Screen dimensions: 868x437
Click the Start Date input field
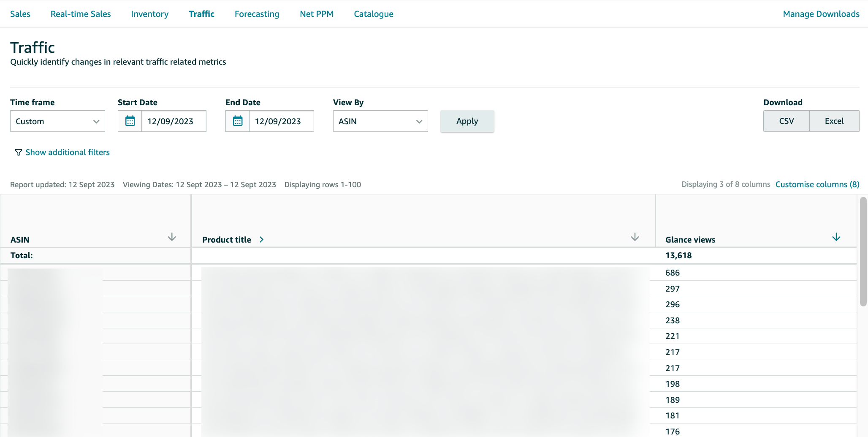tap(174, 121)
